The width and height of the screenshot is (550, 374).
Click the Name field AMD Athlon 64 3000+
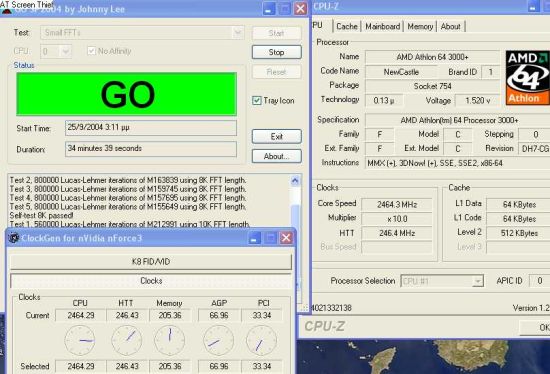point(432,57)
